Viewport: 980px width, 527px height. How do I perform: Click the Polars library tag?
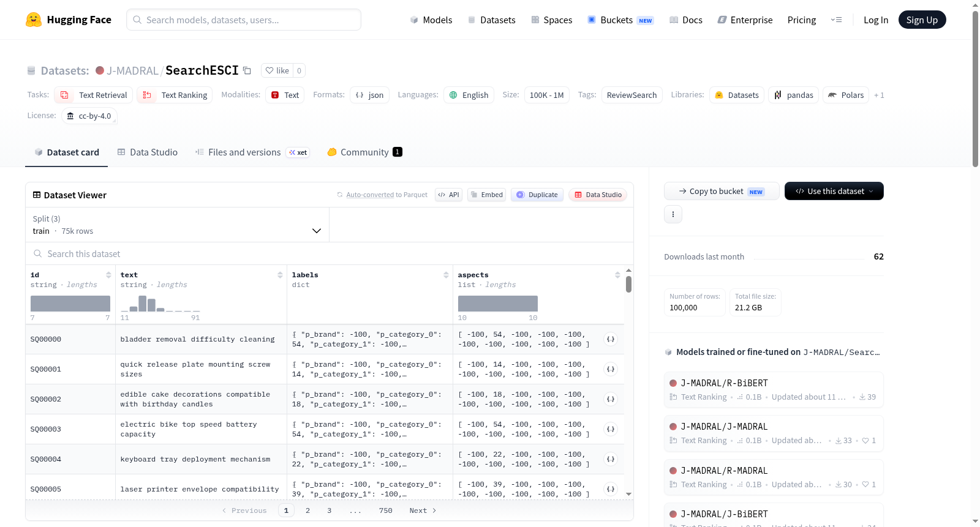846,95
